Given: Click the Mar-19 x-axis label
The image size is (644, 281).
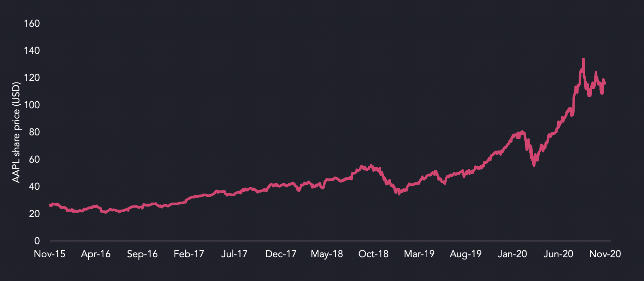Looking at the screenshot, I should (419, 254).
